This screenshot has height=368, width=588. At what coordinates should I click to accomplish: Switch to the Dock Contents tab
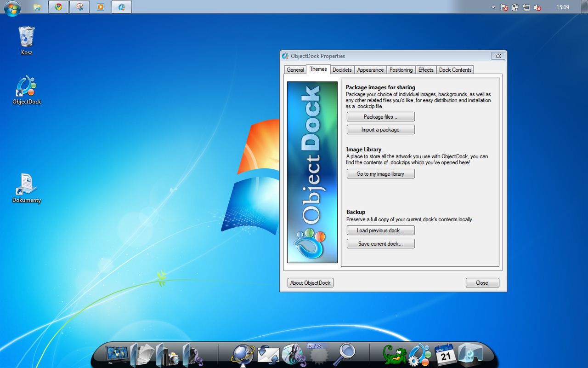(455, 70)
